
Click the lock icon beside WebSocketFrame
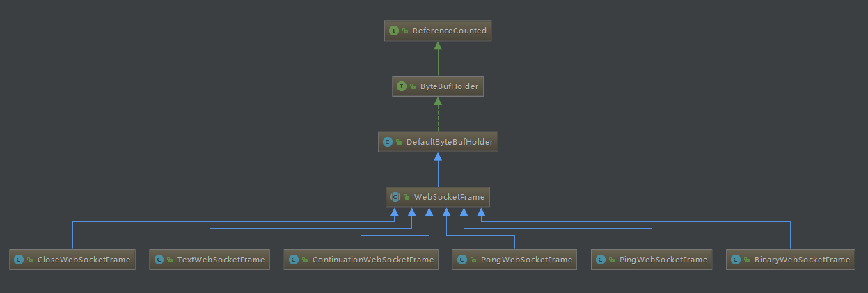pyautogui.click(x=407, y=198)
